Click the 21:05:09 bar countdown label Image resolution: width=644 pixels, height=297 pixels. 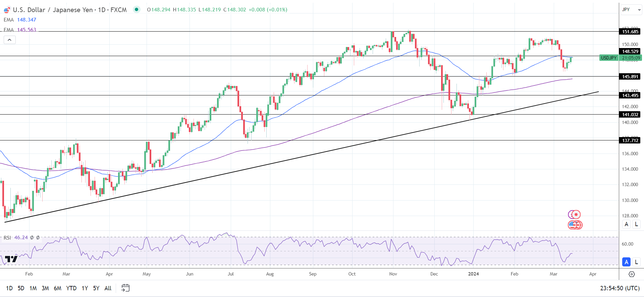coord(631,58)
